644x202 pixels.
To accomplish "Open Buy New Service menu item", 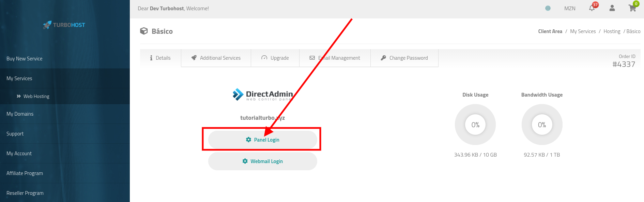I will click(x=25, y=59).
